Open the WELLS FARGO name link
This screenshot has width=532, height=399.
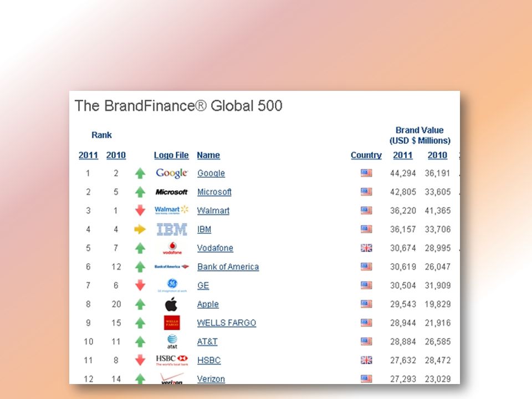[227, 323]
